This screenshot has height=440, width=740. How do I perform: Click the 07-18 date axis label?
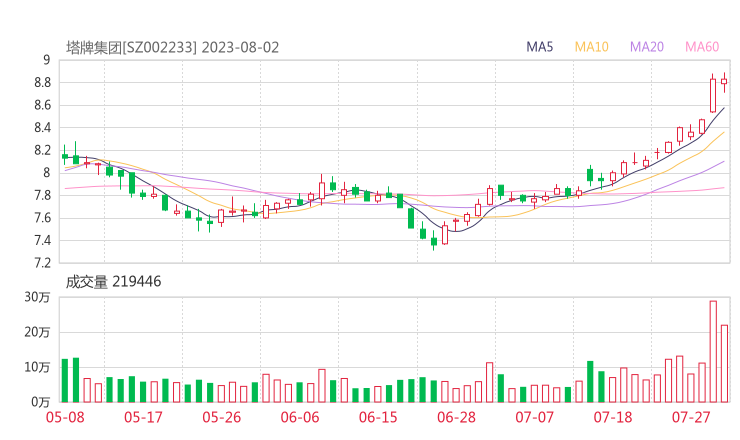(613, 417)
